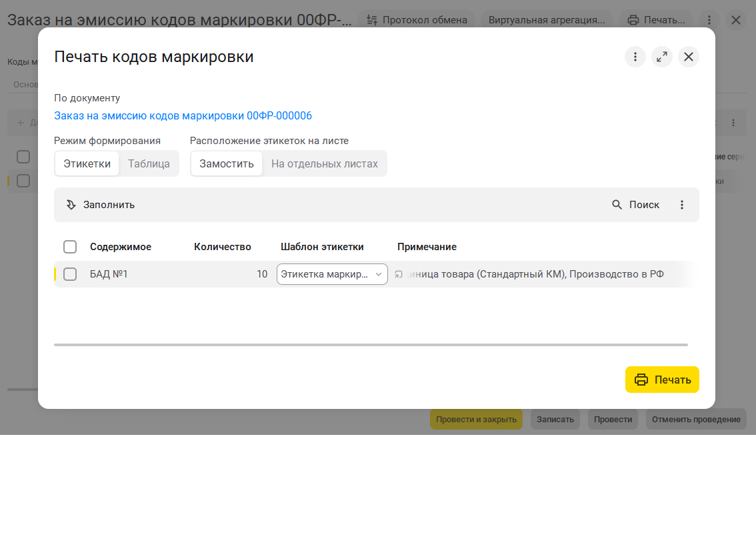Open the Этикетка маркир... combo box
This screenshot has height=543, width=756.
[332, 274]
